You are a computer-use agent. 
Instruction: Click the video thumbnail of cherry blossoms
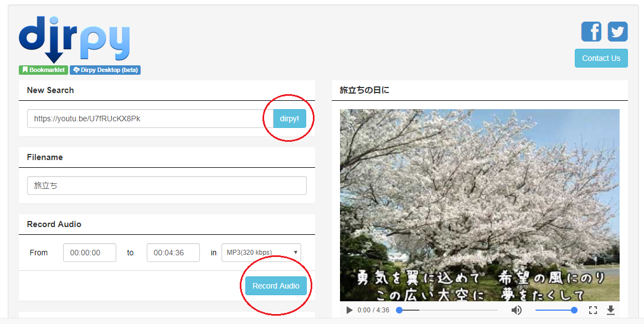(480, 205)
